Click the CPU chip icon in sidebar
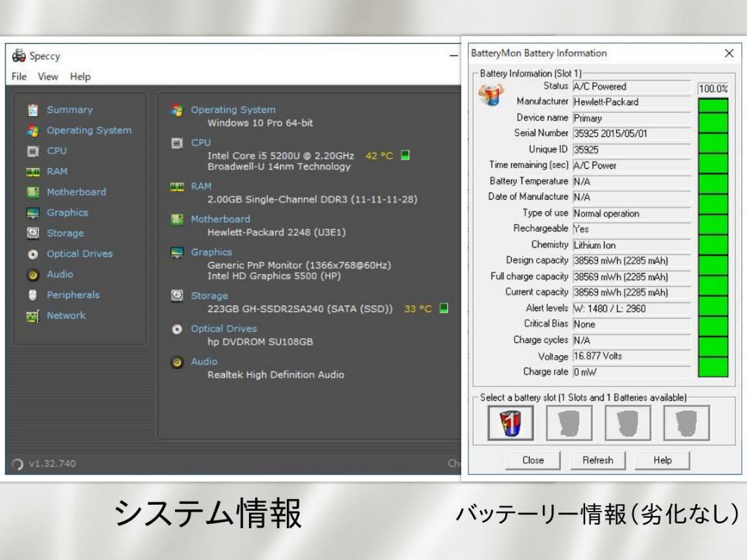This screenshot has height=560, width=747. 33,151
